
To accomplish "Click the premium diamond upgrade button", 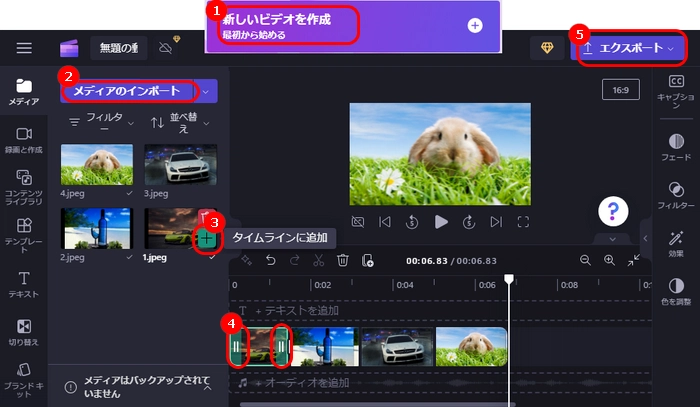I will coord(547,48).
